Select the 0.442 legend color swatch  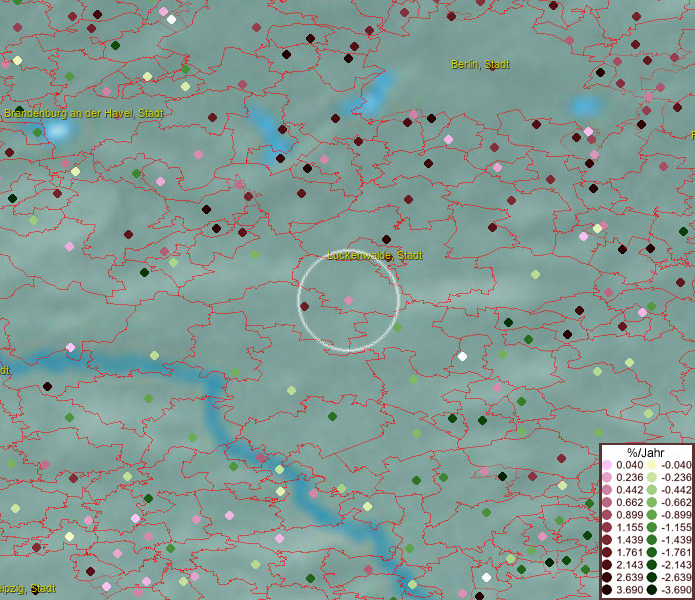[x=607, y=490]
